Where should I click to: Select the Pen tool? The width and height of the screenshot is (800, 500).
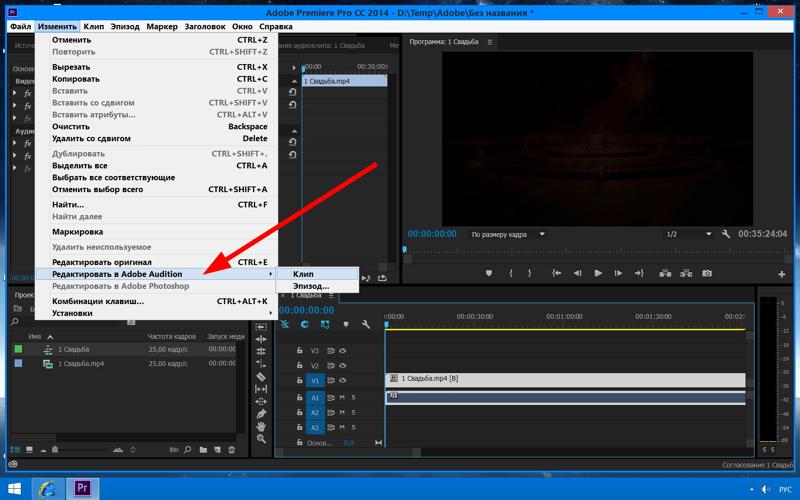coord(261,414)
